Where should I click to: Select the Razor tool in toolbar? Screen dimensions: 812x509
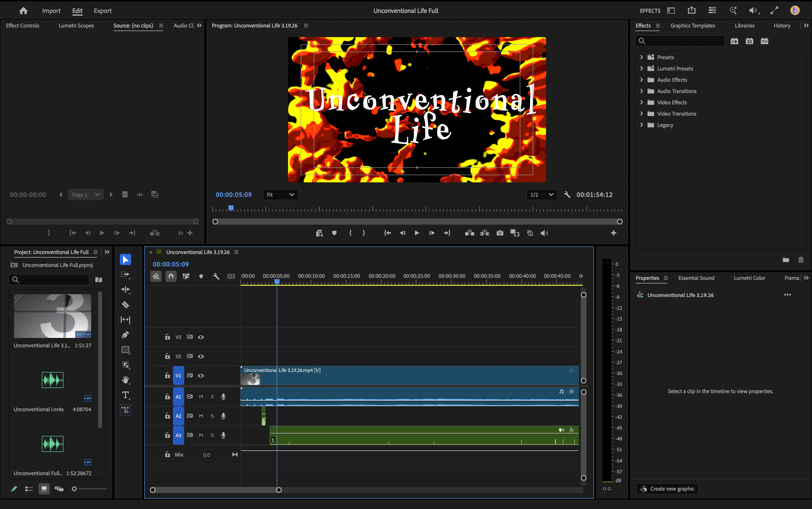tap(125, 305)
